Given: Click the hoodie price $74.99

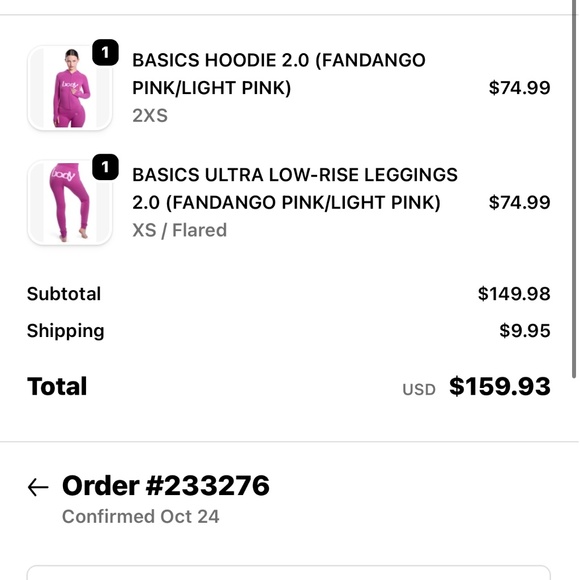Looking at the screenshot, I should point(519,88).
